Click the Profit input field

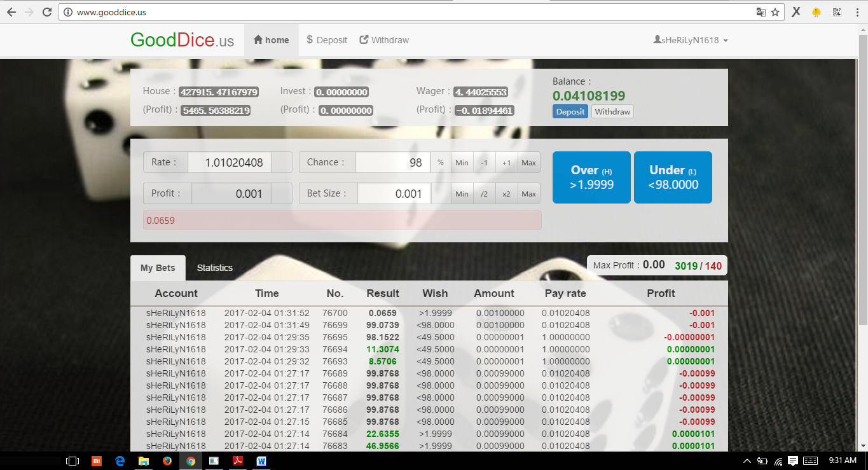pyautogui.click(x=231, y=193)
